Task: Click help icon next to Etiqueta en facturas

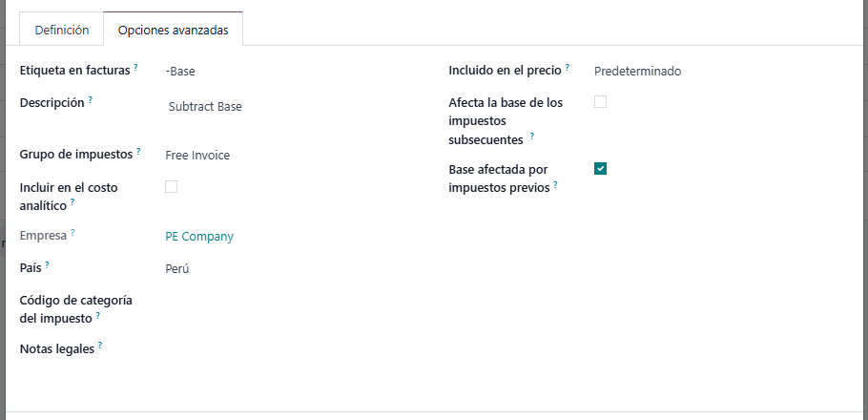Action: pos(135,67)
